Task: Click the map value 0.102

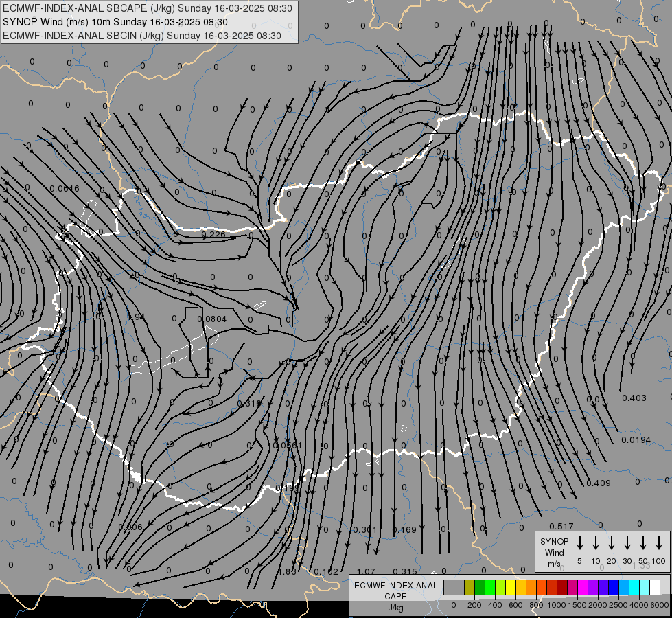Action: coord(326,572)
